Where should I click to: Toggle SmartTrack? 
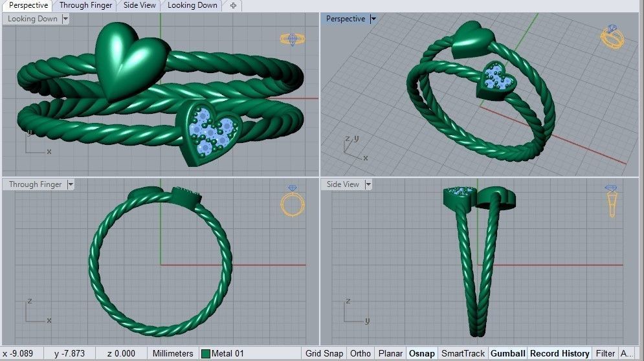pos(463,354)
